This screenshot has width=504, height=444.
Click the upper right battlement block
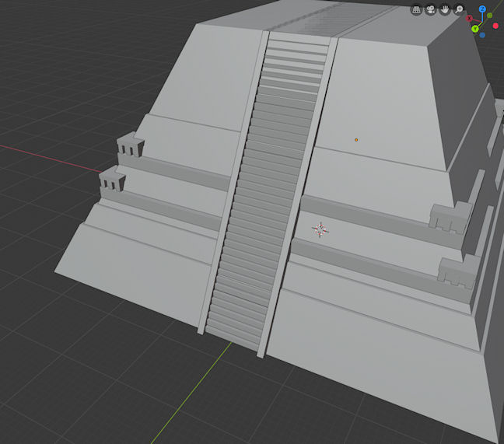(x=450, y=218)
